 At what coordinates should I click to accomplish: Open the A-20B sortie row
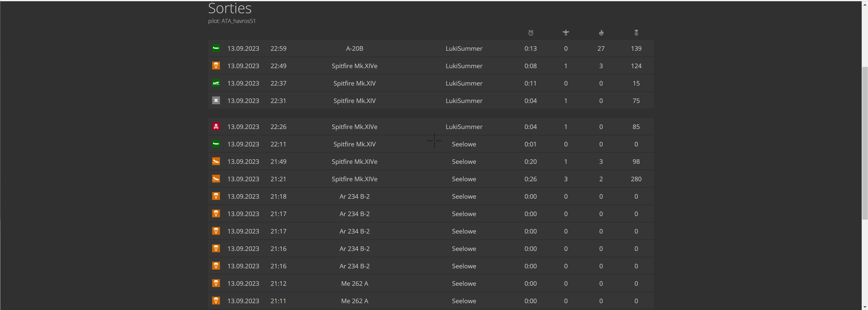click(x=354, y=48)
